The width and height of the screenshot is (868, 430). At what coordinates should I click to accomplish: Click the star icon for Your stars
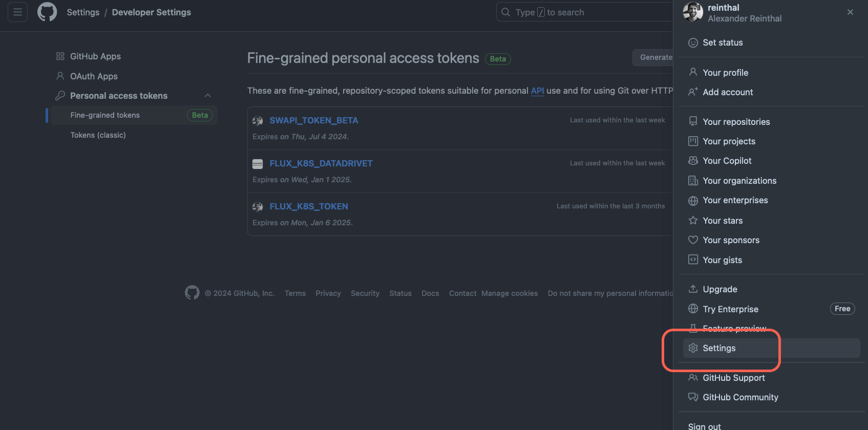click(x=693, y=220)
